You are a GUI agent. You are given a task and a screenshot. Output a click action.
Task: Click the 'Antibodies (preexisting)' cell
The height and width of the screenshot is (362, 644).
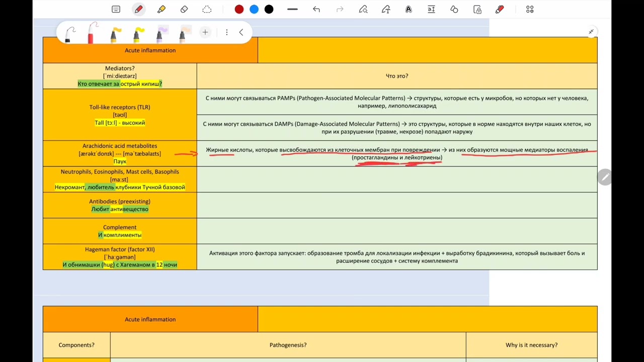(120, 205)
